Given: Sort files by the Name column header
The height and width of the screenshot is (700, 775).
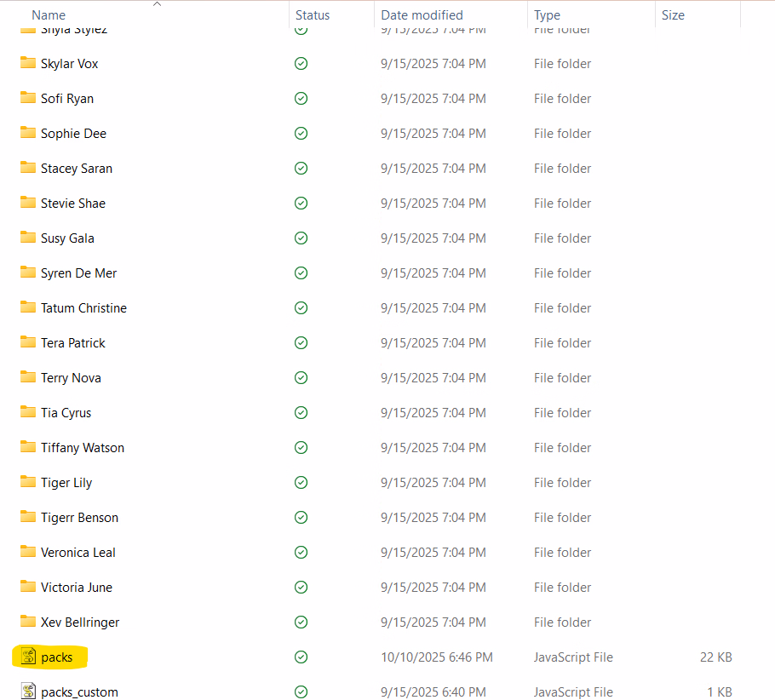Looking at the screenshot, I should [x=49, y=15].
